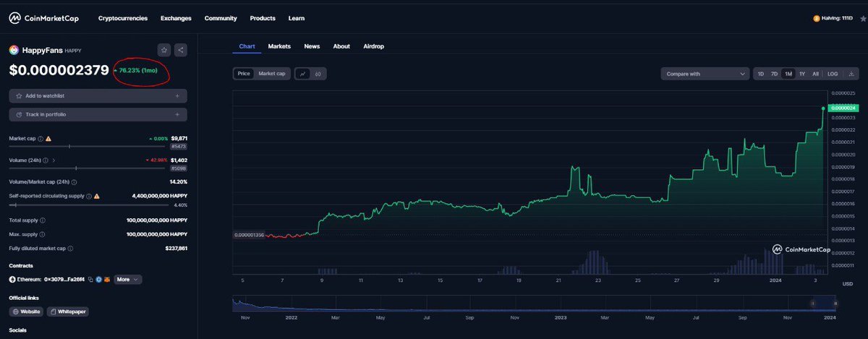The height and width of the screenshot is (339, 868).
Task: Click the HappyFans coin logo
Action: coord(14,50)
